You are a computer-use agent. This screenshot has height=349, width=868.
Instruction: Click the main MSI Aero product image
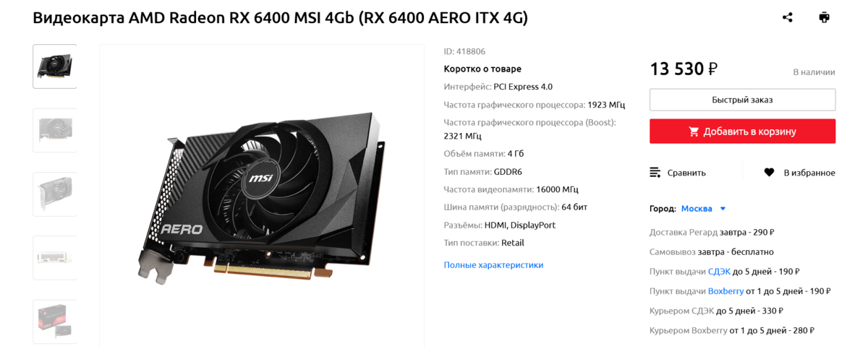pyautogui.click(x=262, y=197)
